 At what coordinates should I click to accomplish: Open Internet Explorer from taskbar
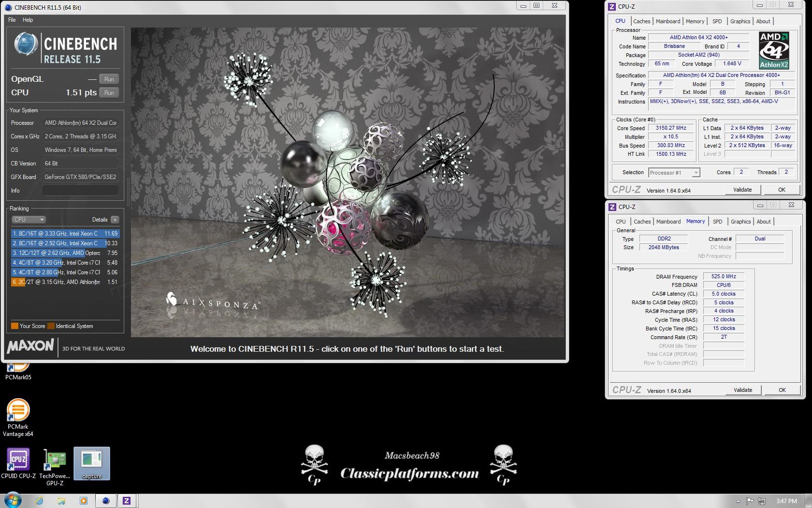tap(40, 501)
